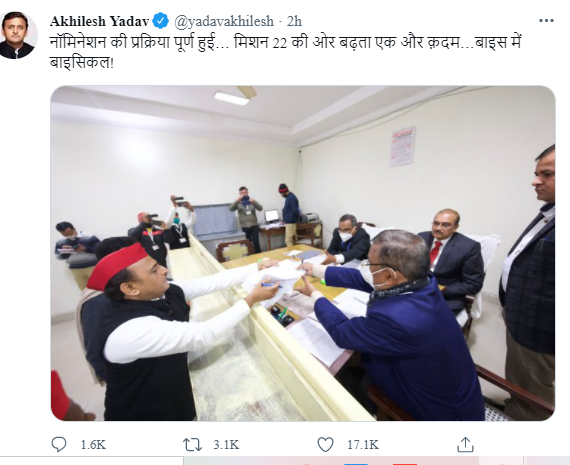Open the Akhilesh Yadav display name link
Image resolution: width=570 pixels, height=465 pixels.
coord(99,21)
